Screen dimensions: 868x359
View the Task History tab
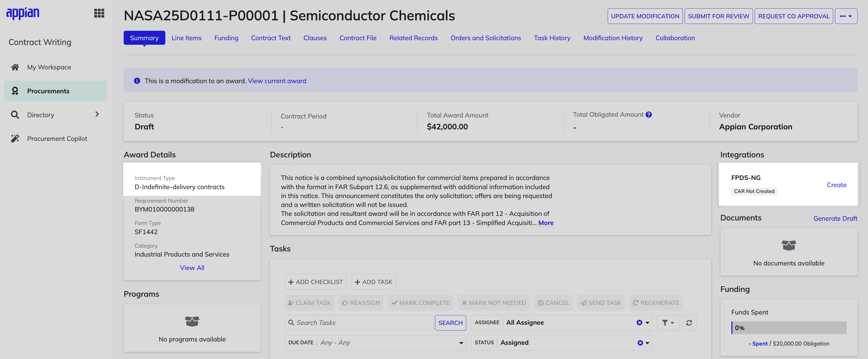552,38
